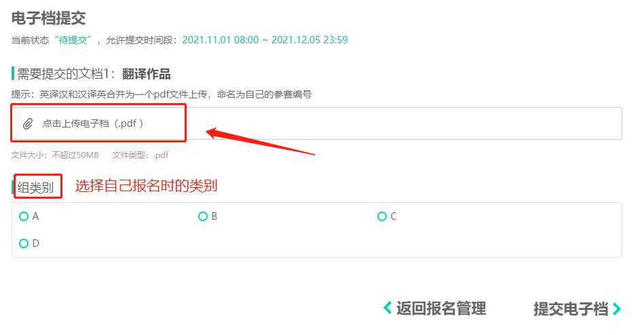
Task: Click the paperclip attachment icon
Action: (x=28, y=123)
